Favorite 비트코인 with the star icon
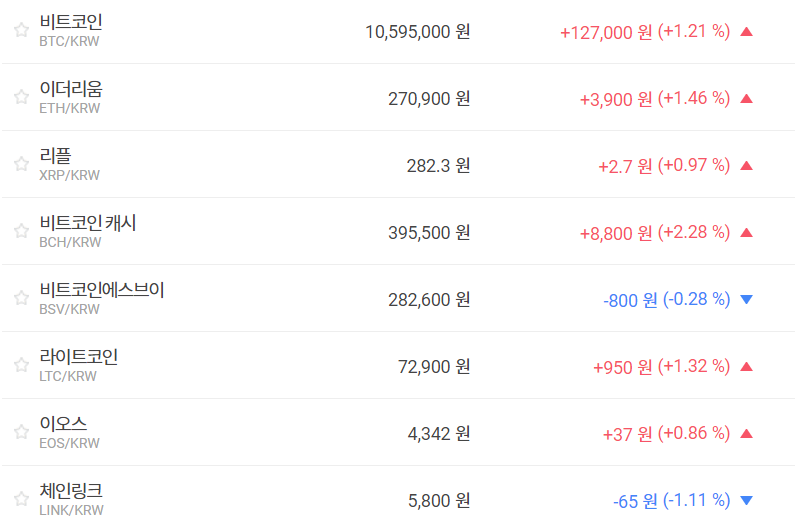 tap(21, 30)
